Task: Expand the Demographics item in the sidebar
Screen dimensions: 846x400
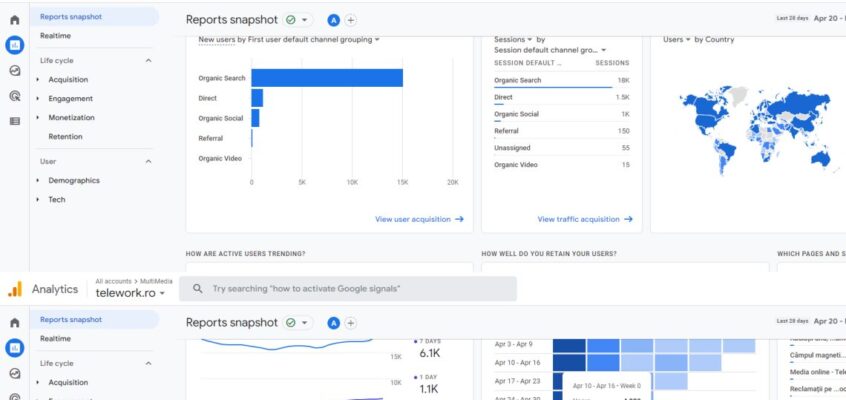Action: pos(38,180)
